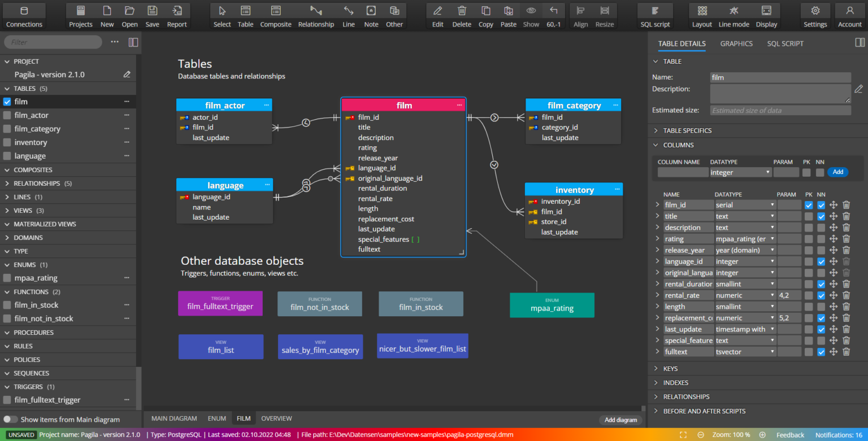
Task: Switch Line mode for relationships
Action: coord(734,15)
